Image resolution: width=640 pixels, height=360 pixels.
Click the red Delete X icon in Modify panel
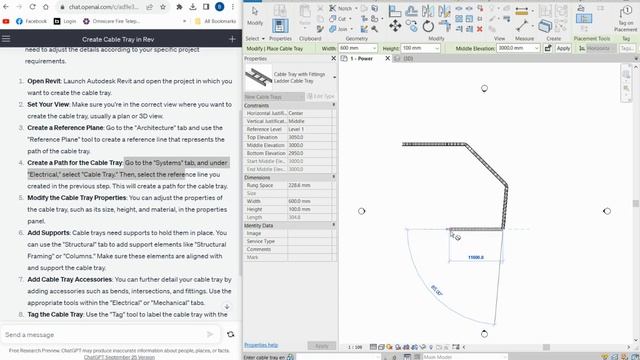pos(480,29)
